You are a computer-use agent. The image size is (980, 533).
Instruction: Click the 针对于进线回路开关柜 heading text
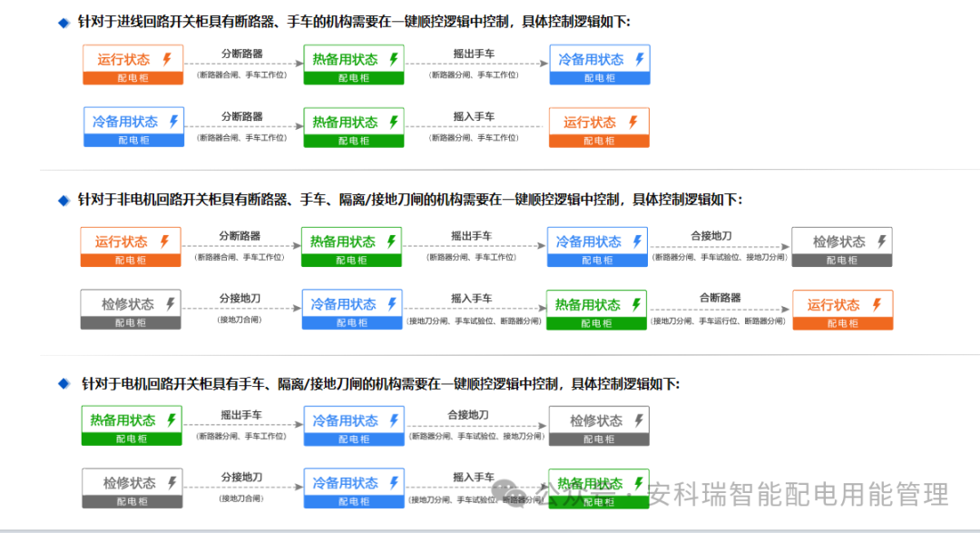(x=354, y=22)
